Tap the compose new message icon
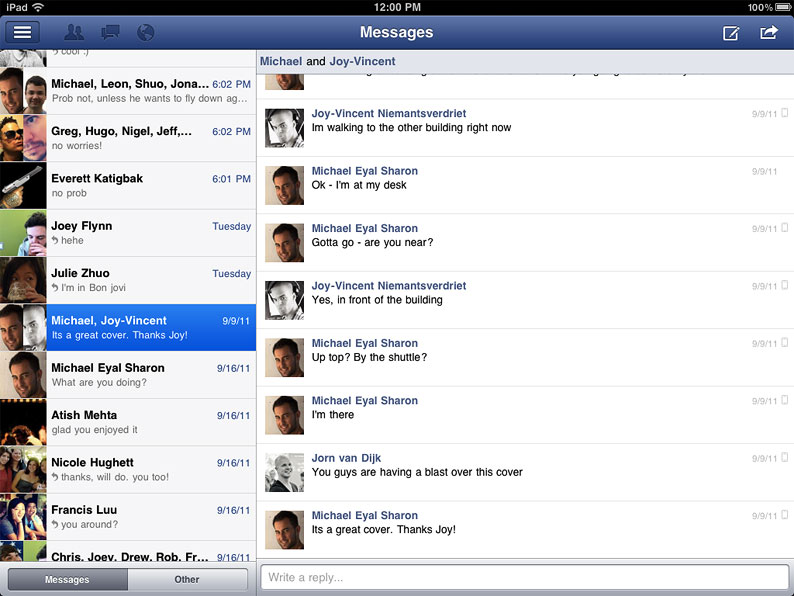This screenshot has height=596, width=794. tap(731, 33)
